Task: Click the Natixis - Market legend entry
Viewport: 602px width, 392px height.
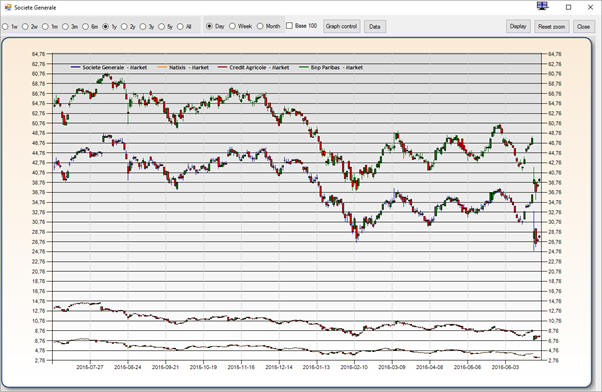Action: click(x=183, y=68)
